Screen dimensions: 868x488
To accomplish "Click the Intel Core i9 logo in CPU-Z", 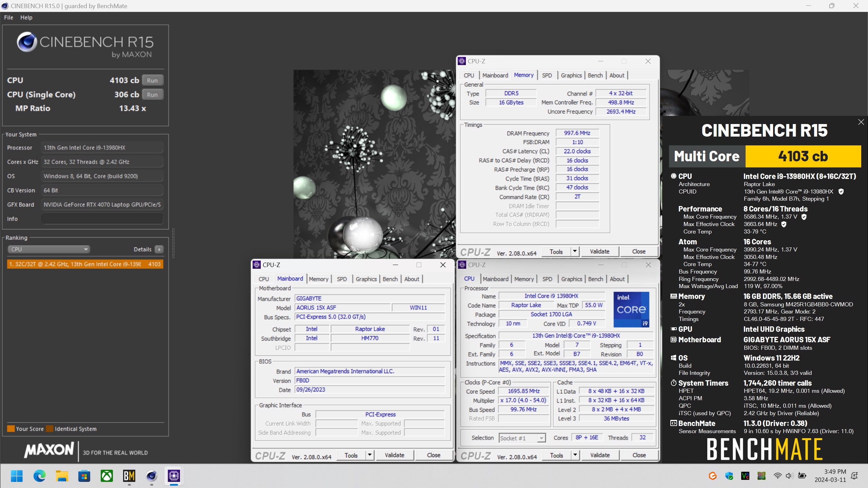I will pyautogui.click(x=631, y=309).
